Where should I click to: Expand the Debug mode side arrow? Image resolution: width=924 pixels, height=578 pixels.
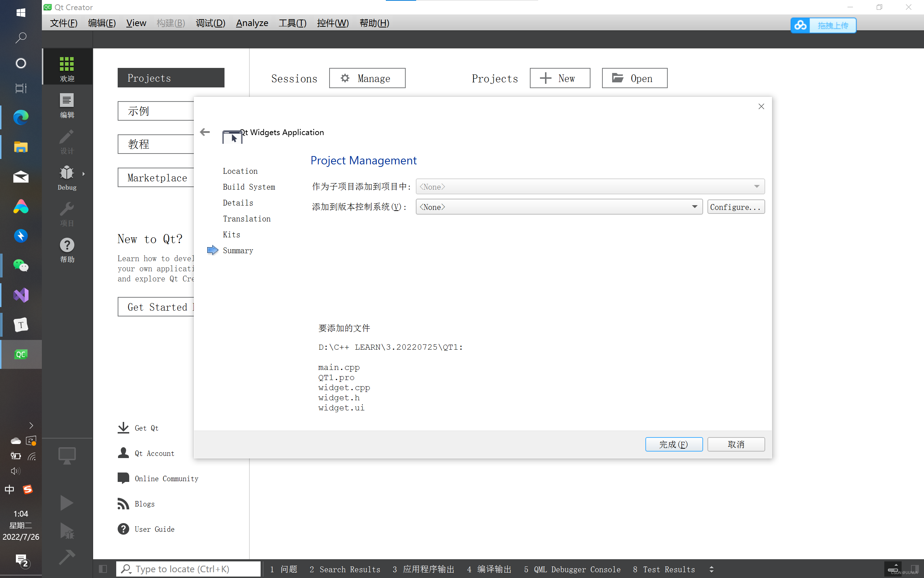tap(84, 174)
